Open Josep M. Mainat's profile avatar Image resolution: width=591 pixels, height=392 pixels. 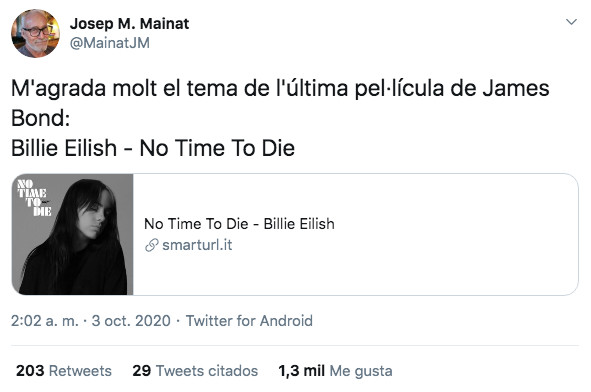[x=35, y=34]
